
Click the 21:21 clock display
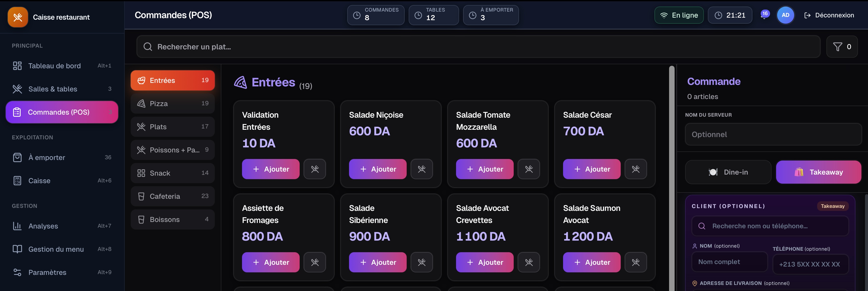(730, 15)
